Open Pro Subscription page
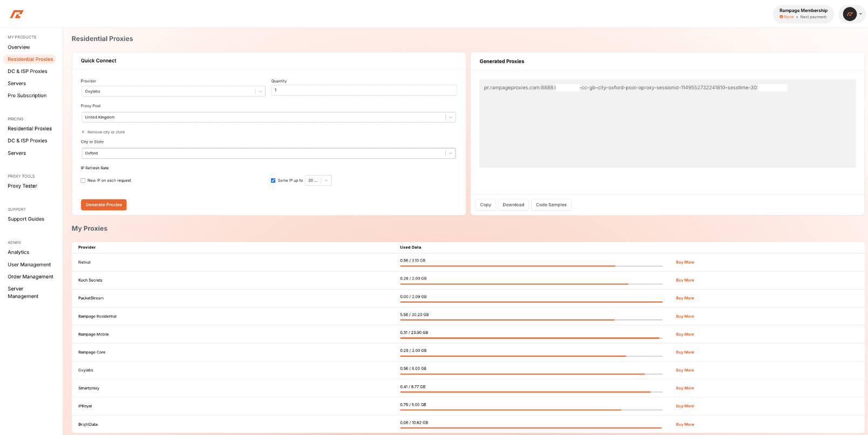Screen dimensions: 868x435 (x=27, y=96)
